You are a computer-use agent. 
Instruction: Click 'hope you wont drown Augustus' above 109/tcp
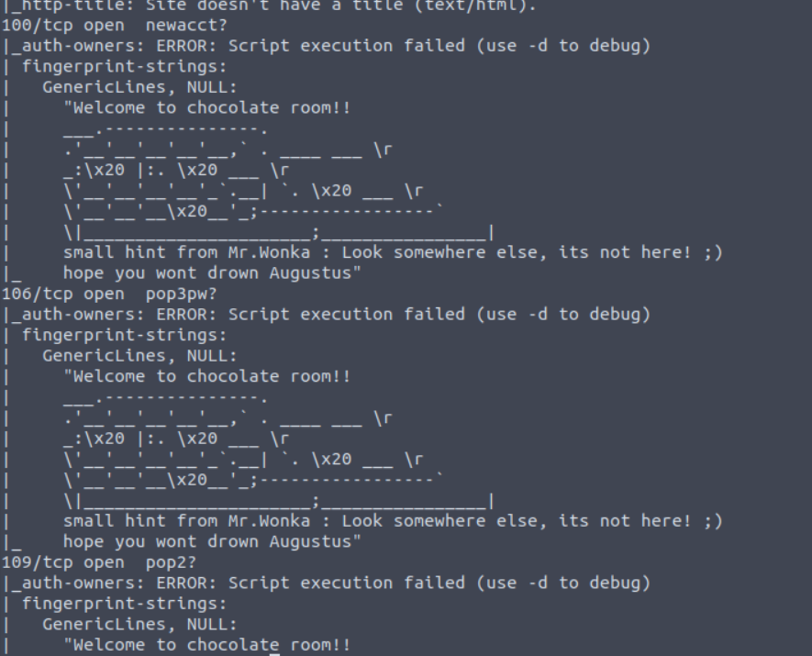(212, 542)
